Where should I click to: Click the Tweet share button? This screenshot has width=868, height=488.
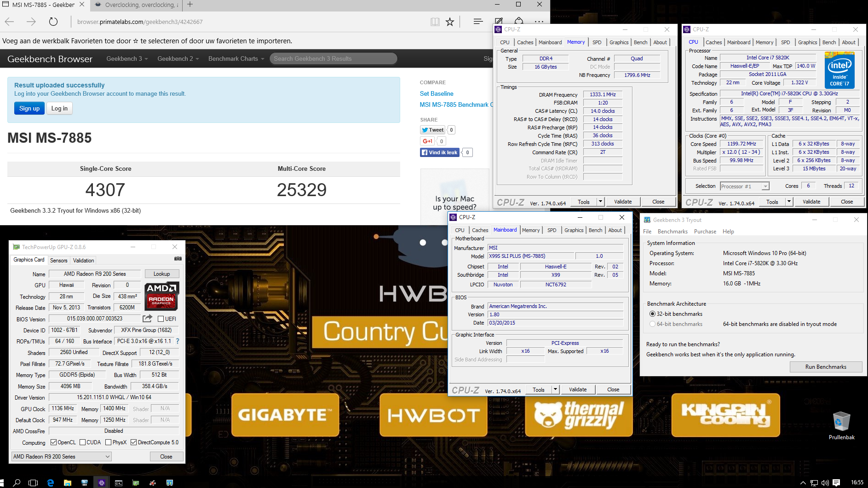[433, 130]
